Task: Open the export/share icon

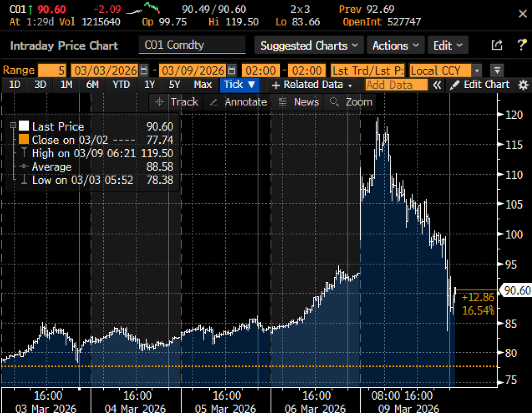Action: 497,45
